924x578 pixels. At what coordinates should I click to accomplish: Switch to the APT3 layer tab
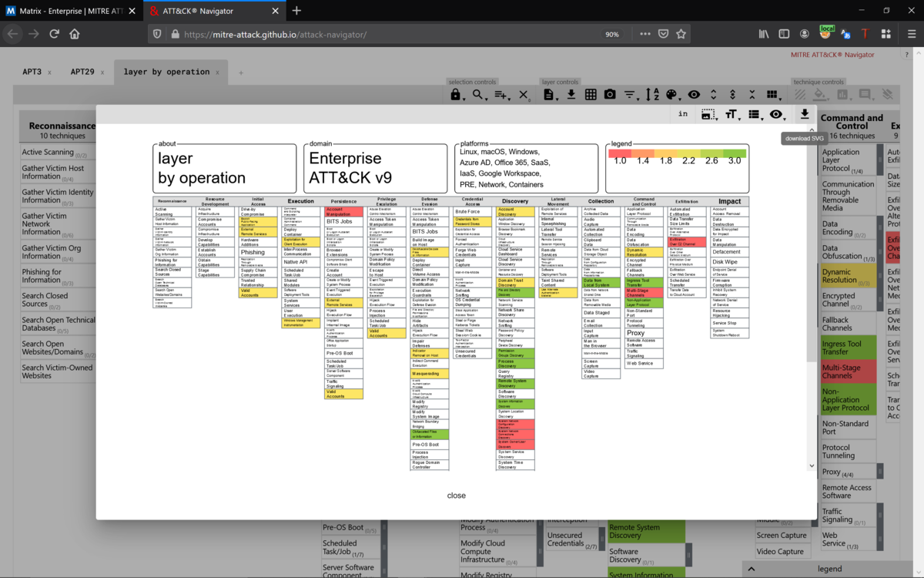pyautogui.click(x=32, y=72)
